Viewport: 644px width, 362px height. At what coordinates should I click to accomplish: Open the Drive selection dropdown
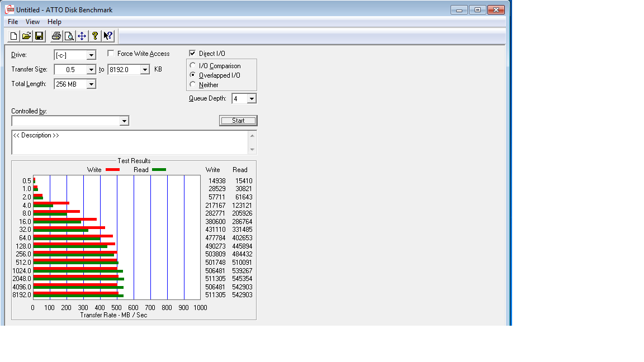pyautogui.click(x=91, y=55)
